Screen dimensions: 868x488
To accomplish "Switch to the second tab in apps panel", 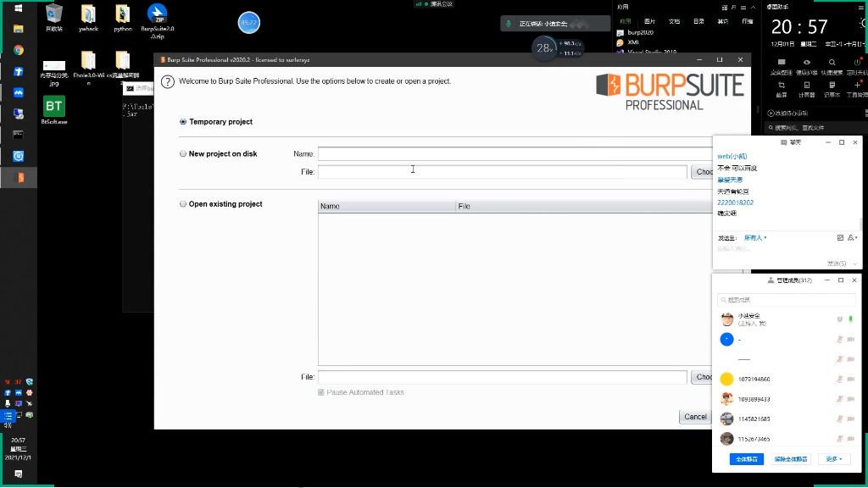I will [x=650, y=21].
